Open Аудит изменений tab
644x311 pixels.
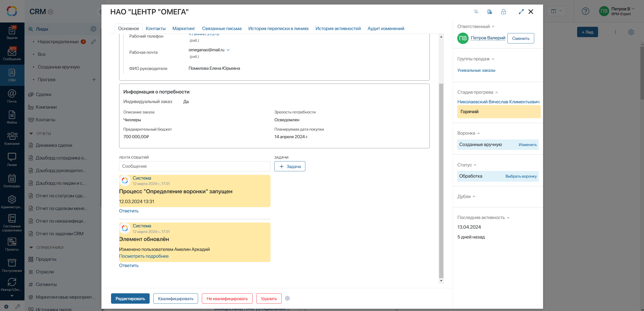386,29
